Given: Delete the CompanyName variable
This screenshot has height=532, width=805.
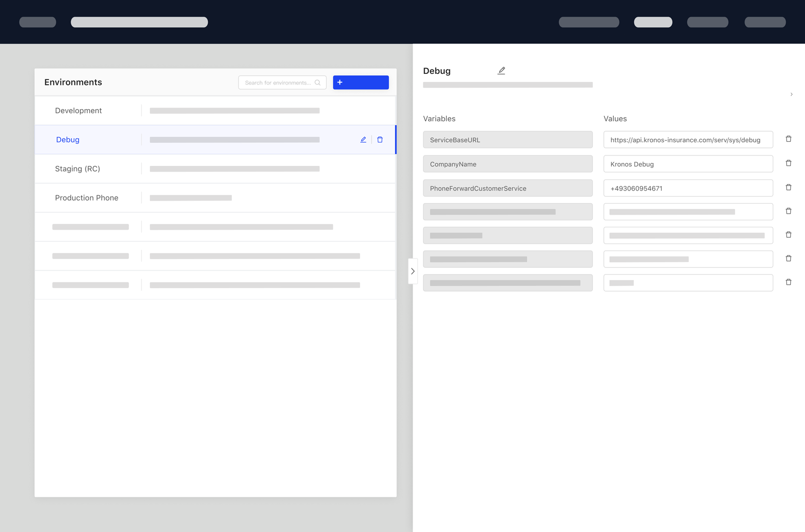Looking at the screenshot, I should [x=788, y=163].
